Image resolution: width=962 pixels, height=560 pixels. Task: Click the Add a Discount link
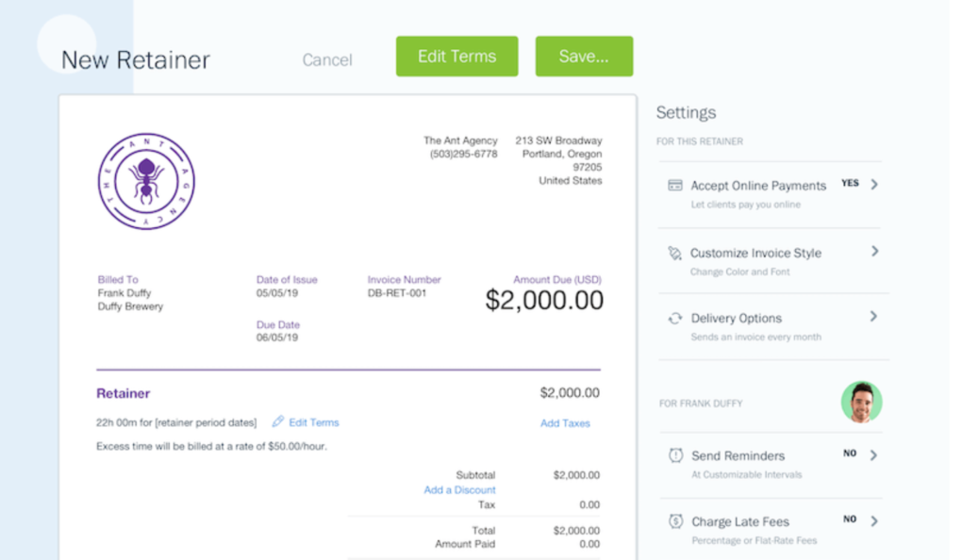click(459, 489)
